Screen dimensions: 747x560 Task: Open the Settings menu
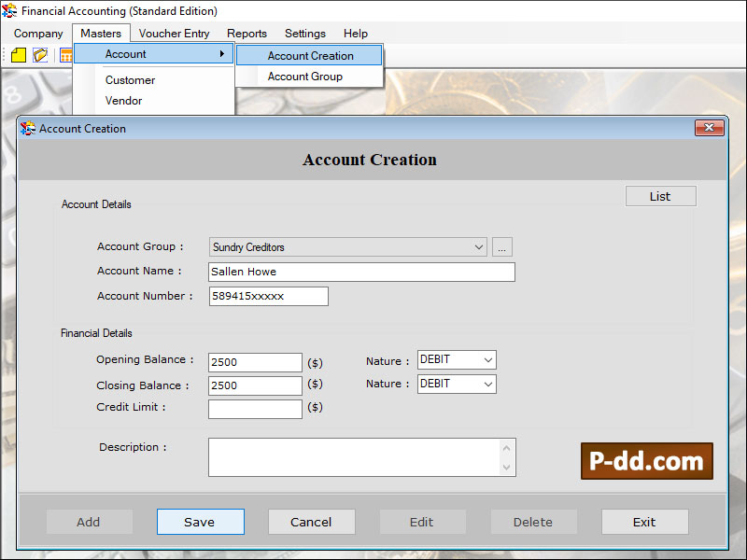click(304, 33)
